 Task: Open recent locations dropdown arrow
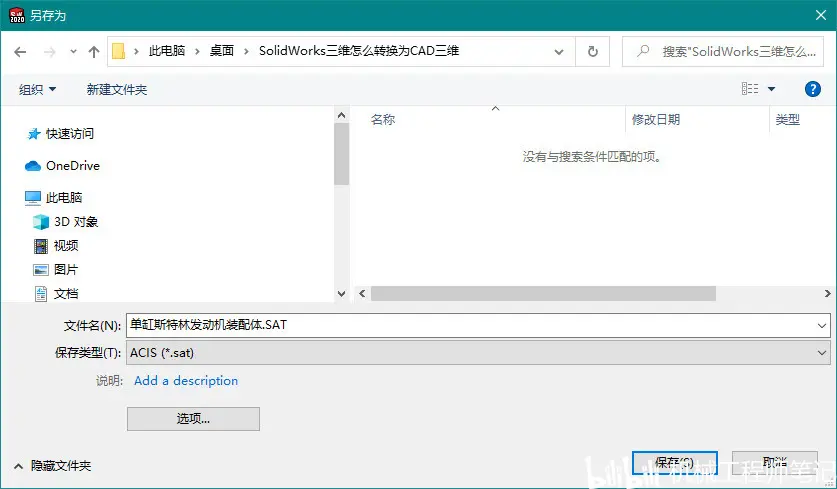pyautogui.click(x=73, y=52)
